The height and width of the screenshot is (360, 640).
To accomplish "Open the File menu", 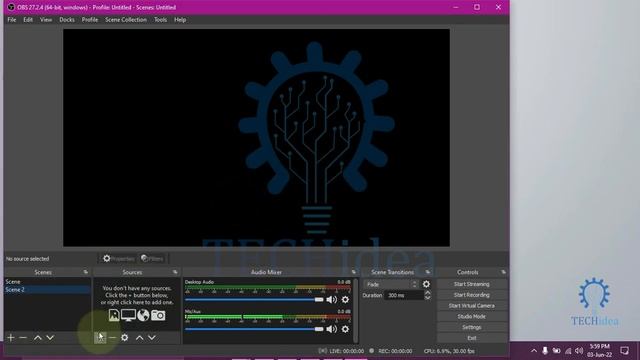I will pyautogui.click(x=12, y=20).
